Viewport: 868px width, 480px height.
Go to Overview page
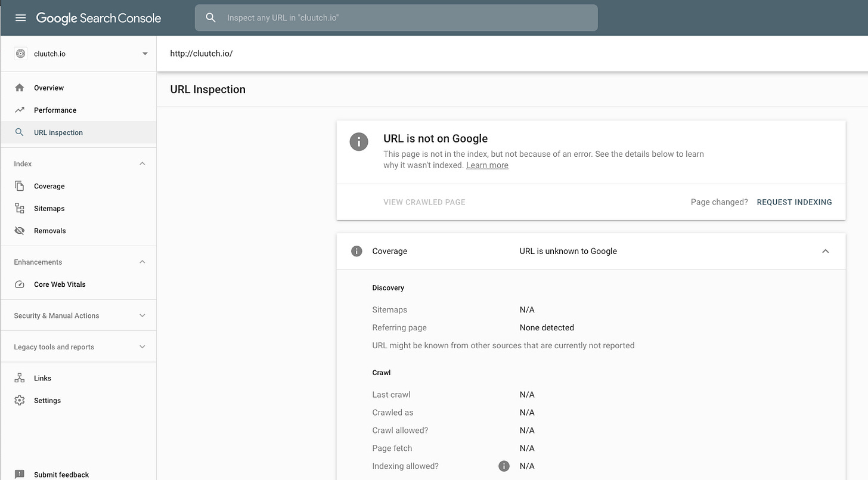coord(49,88)
